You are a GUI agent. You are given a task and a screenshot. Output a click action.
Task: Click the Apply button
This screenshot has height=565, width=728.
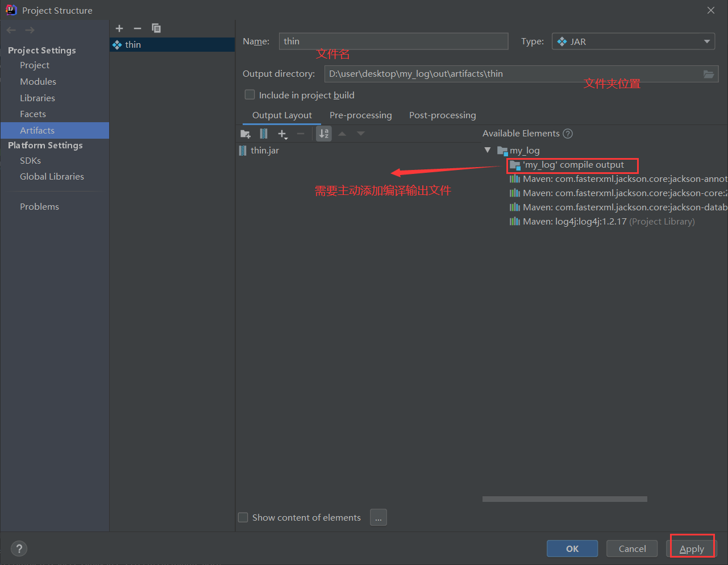click(692, 549)
